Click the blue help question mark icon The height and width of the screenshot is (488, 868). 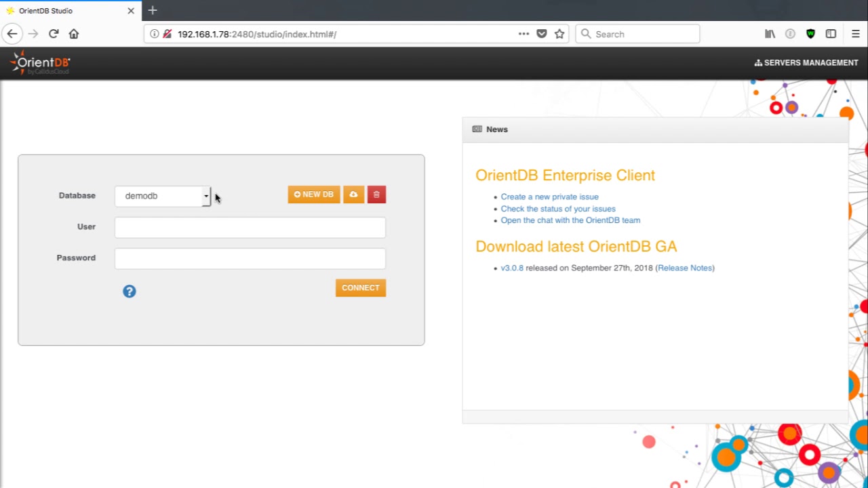[x=130, y=291]
